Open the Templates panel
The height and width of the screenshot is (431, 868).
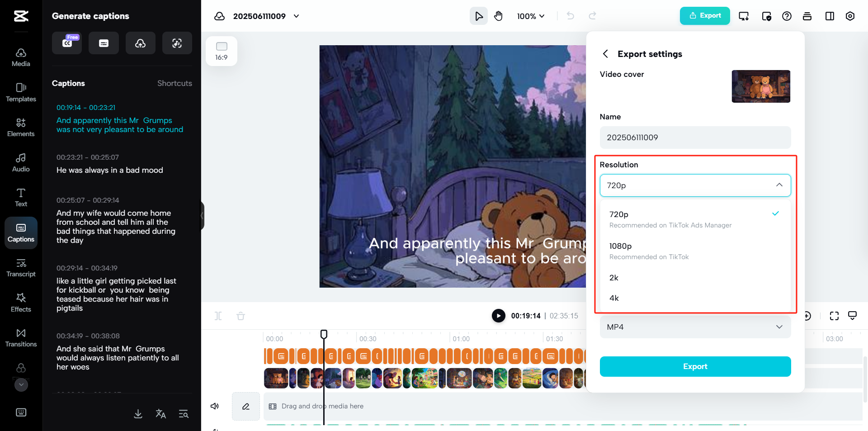[21, 93]
